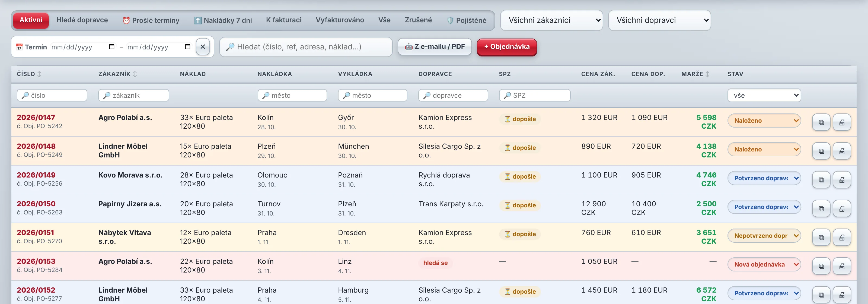Image resolution: width=868 pixels, height=304 pixels.
Task: Focus the zákazník filter field
Action: click(x=133, y=95)
